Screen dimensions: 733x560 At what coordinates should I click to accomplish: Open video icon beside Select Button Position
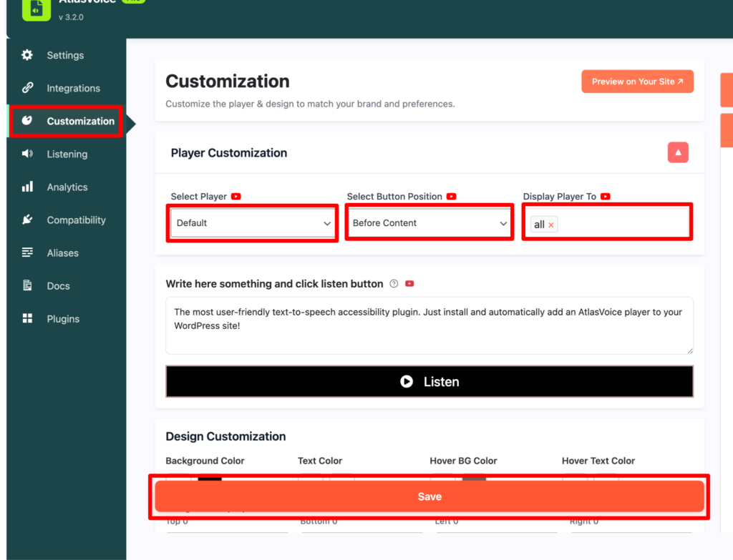point(451,197)
